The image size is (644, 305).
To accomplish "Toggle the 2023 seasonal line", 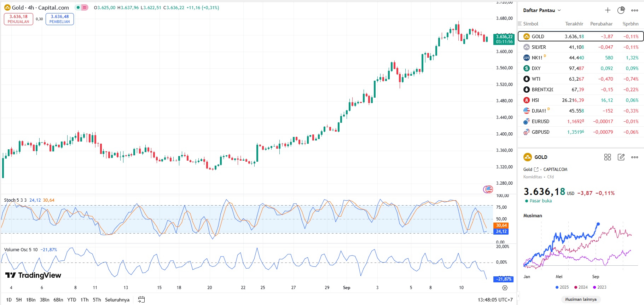I will pyautogui.click(x=600, y=287).
